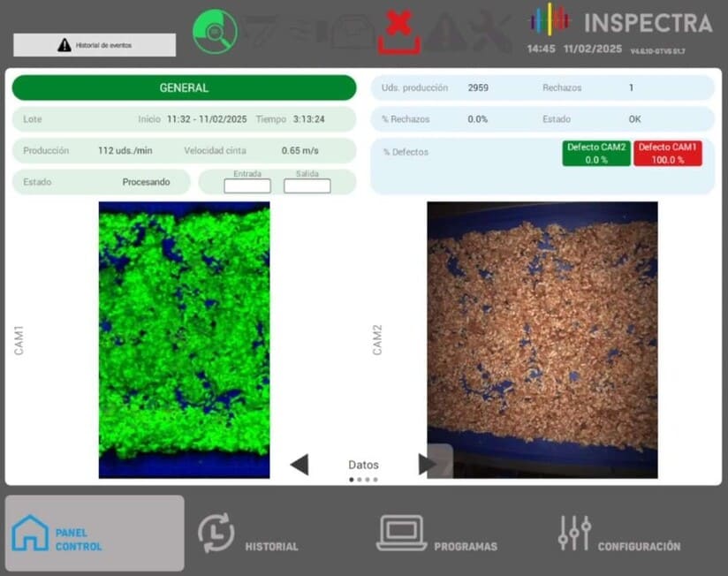Go to previous Datos page with left arrow
728x576 pixels.
tap(300, 465)
